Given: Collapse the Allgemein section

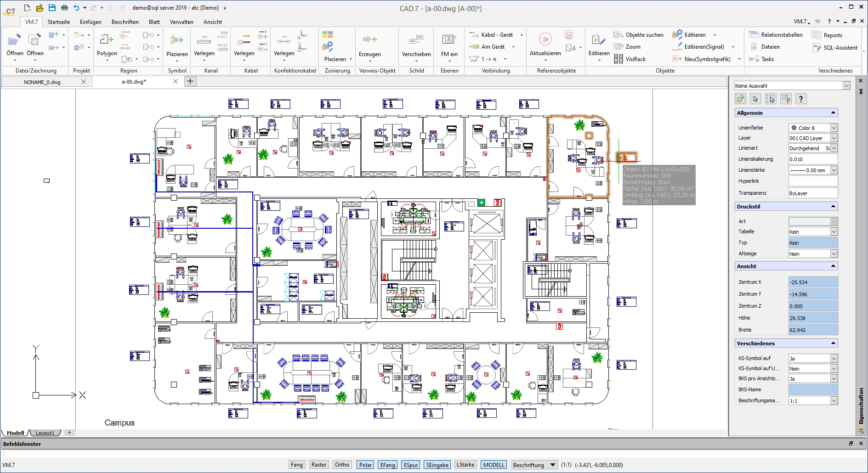Looking at the screenshot, I should pyautogui.click(x=833, y=113).
